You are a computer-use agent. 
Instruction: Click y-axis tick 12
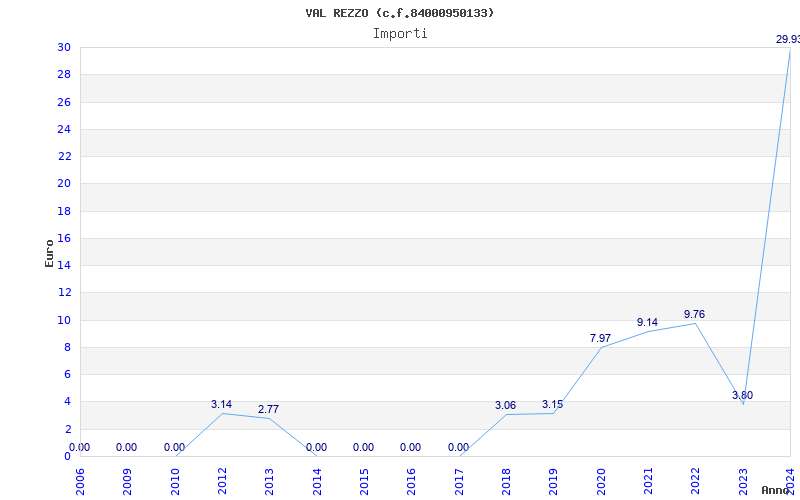click(x=64, y=292)
